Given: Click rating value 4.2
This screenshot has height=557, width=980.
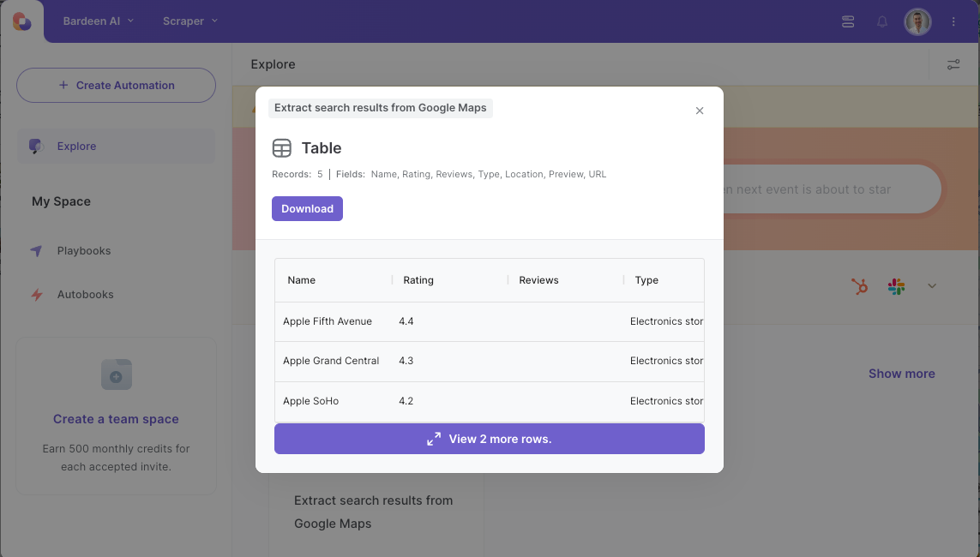Looking at the screenshot, I should click(x=406, y=401).
